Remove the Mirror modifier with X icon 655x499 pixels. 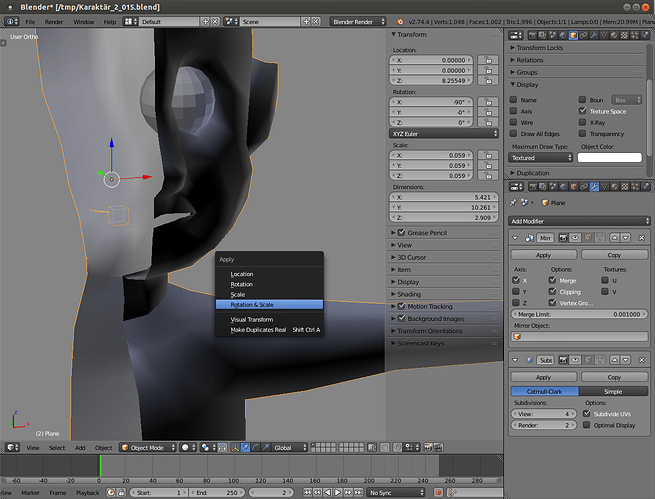pos(642,238)
